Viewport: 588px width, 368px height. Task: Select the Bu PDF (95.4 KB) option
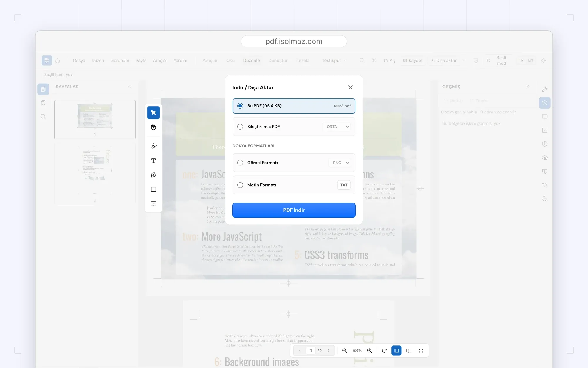294,106
